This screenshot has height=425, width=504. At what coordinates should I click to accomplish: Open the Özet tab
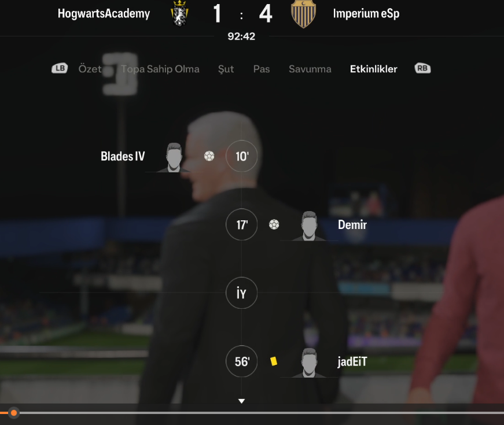(90, 69)
